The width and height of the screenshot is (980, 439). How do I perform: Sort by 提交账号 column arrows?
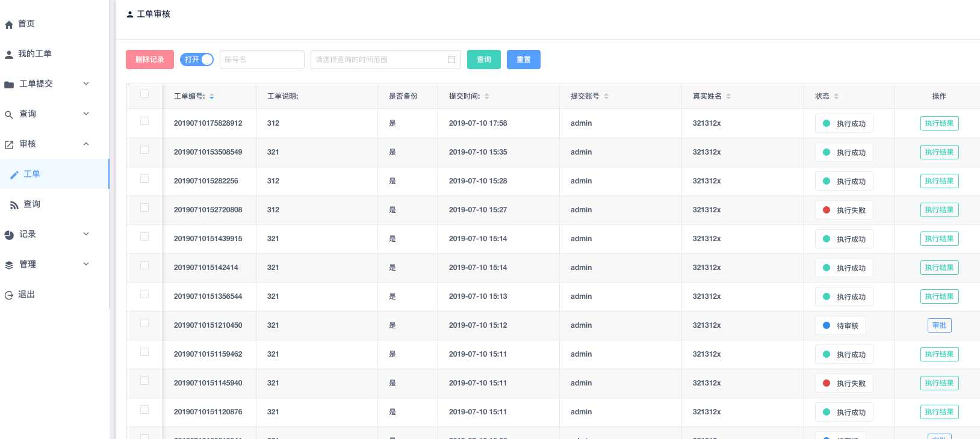pos(606,96)
